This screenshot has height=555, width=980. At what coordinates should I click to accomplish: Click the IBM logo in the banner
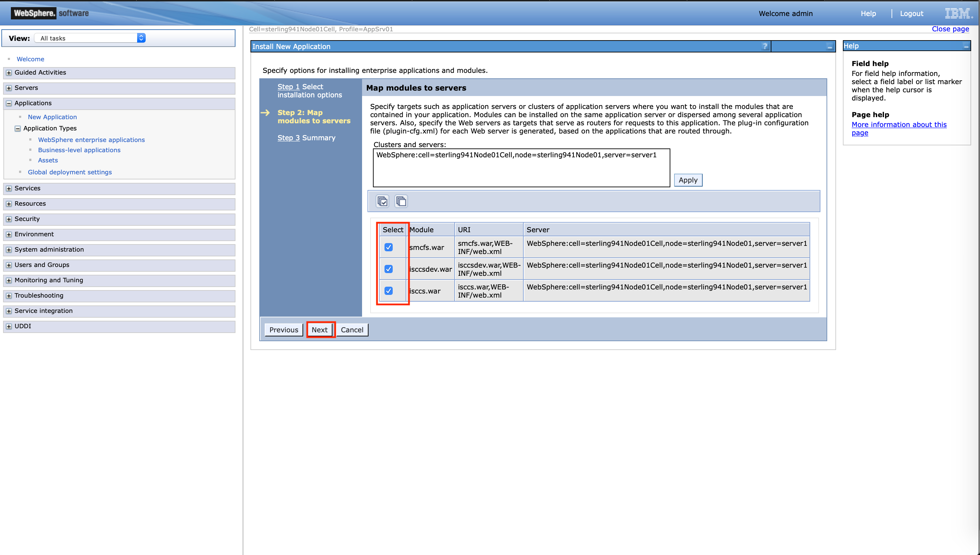pos(958,13)
